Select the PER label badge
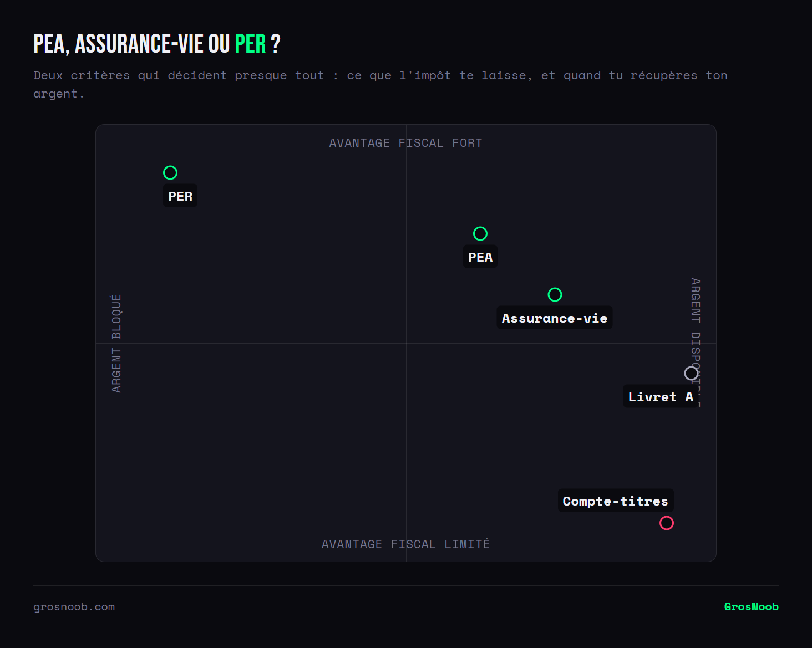This screenshot has width=812, height=648. tap(180, 196)
